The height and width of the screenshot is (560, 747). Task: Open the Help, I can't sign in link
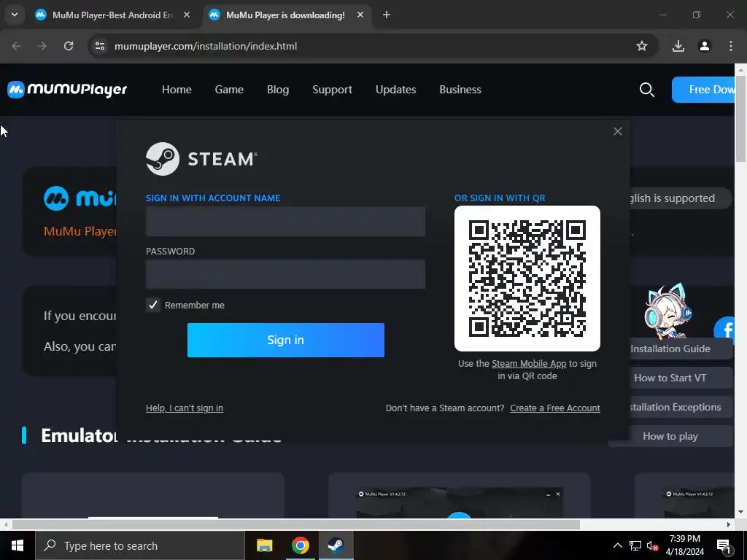pyautogui.click(x=185, y=408)
